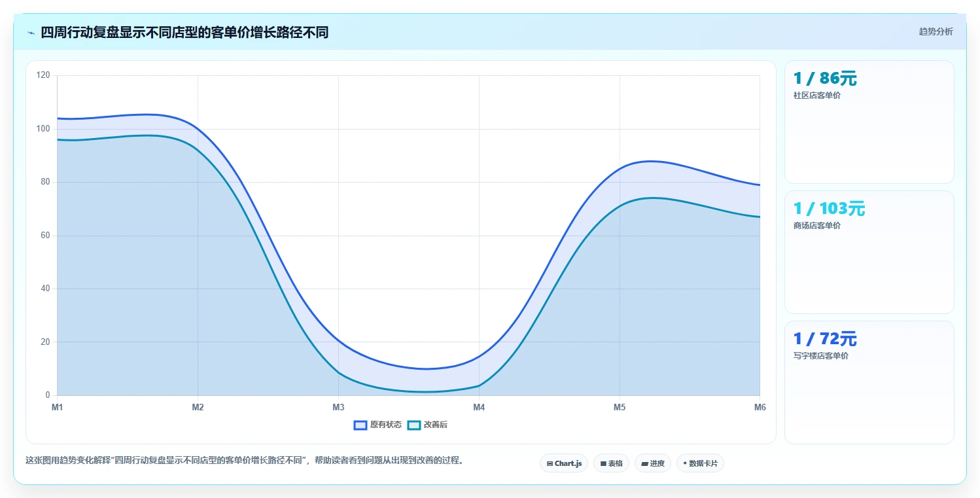Viewport: 980px width, 498px height.
Task: Click the chart description text below
Action: (x=245, y=460)
